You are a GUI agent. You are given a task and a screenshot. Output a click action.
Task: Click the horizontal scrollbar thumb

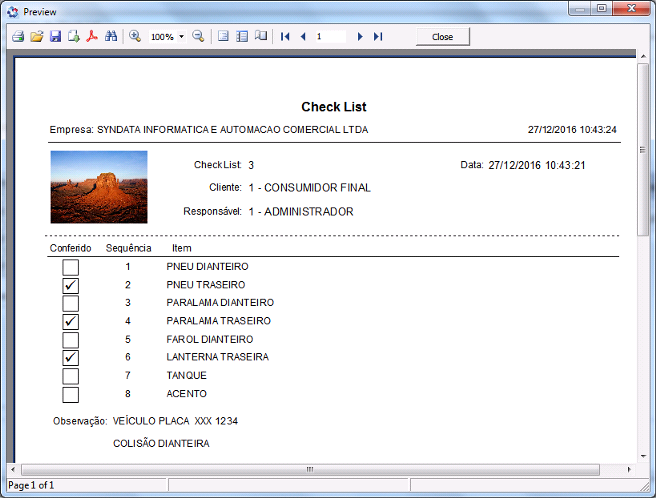pyautogui.click(x=310, y=469)
